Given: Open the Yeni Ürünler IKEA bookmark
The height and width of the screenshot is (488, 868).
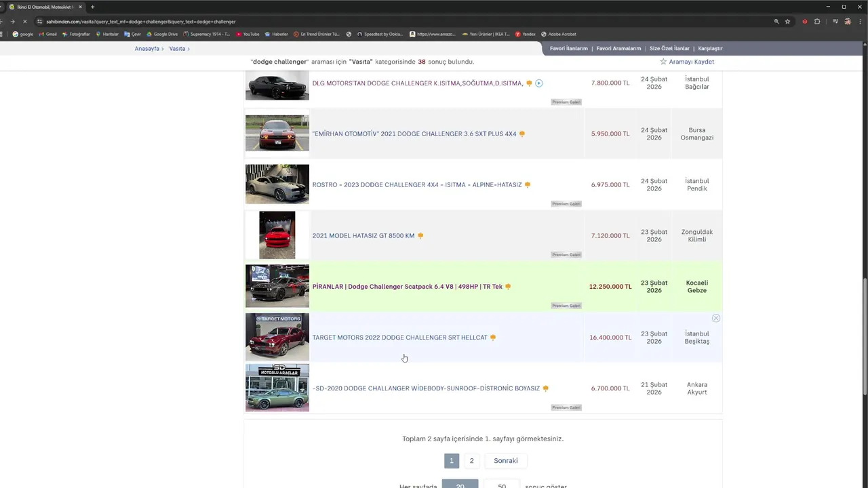Looking at the screenshot, I should click(x=486, y=34).
